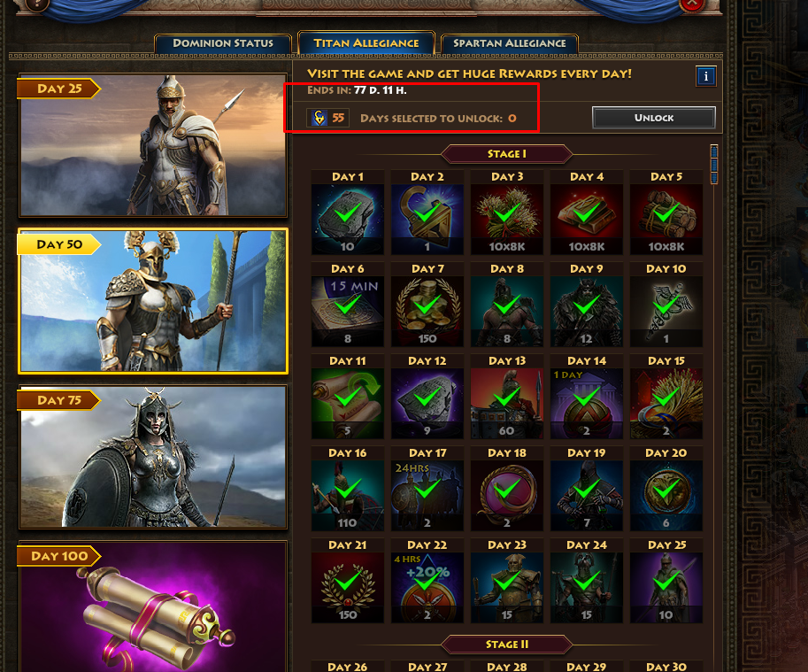Click the info icon near Unlock
Screen dimensions: 808x672
click(x=705, y=76)
